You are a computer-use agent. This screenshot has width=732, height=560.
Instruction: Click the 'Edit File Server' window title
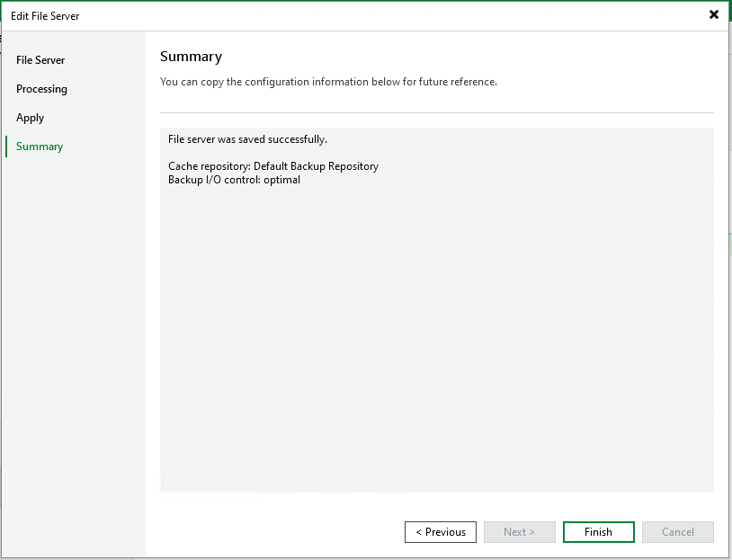(45, 16)
